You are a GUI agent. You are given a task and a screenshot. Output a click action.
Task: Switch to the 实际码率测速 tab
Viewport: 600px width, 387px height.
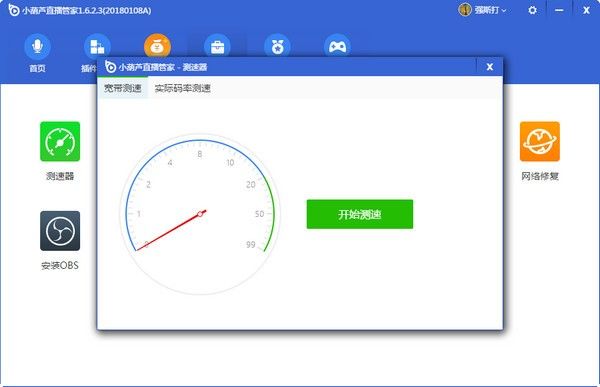point(183,88)
